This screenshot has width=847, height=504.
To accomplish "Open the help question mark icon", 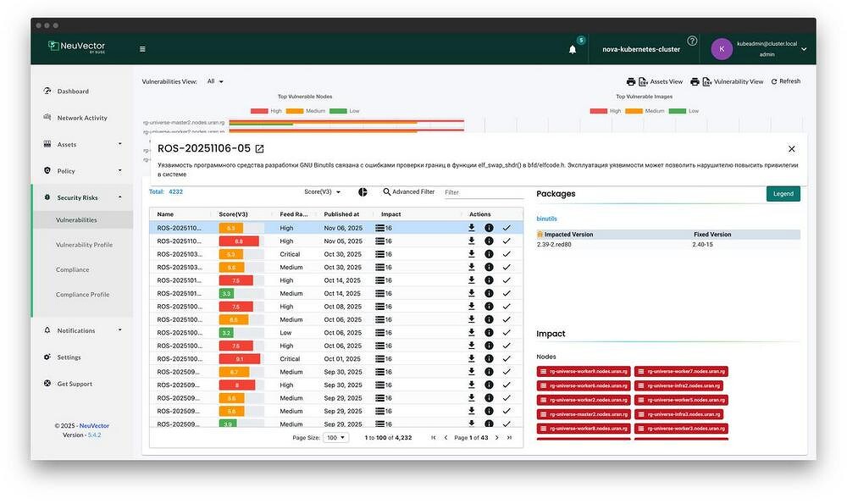I will tap(692, 41).
